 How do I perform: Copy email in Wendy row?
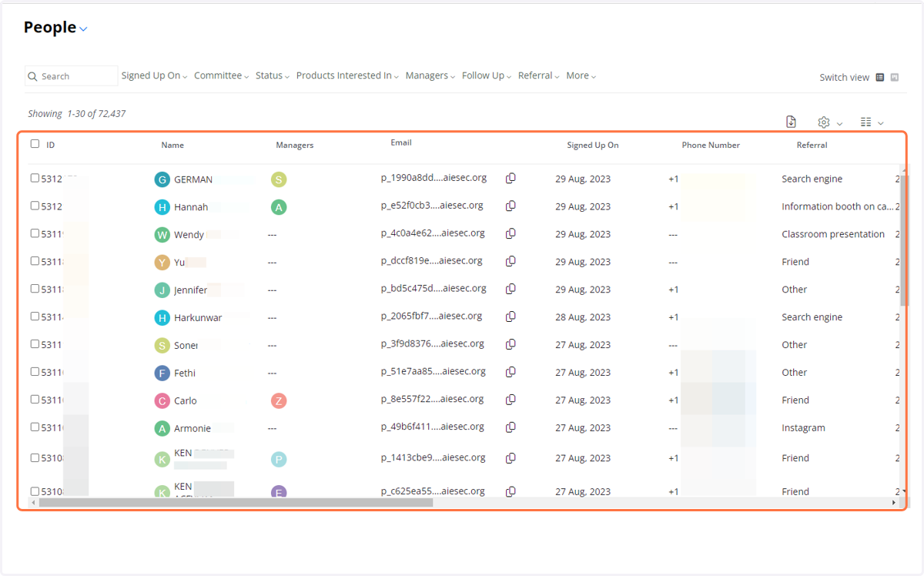pos(511,233)
